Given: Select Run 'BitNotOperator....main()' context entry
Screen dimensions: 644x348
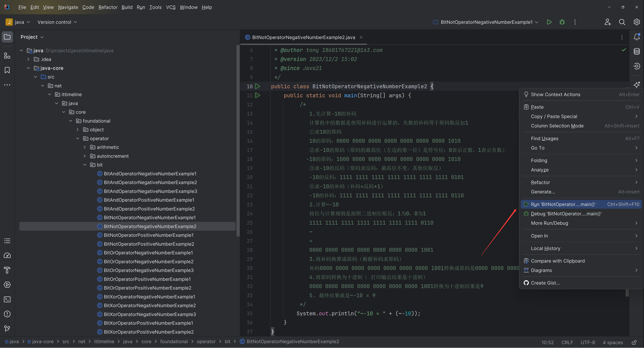Looking at the screenshot, I should click(581, 204).
